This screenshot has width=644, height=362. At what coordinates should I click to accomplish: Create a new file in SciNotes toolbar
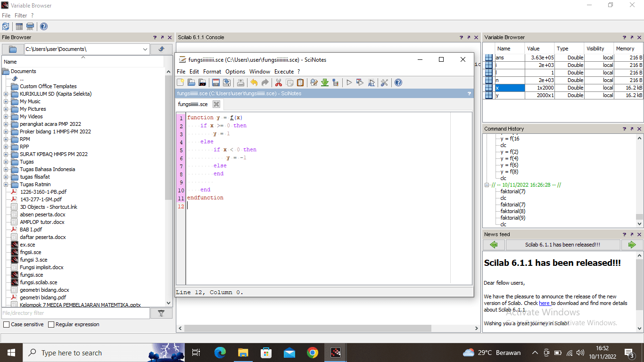click(181, 82)
